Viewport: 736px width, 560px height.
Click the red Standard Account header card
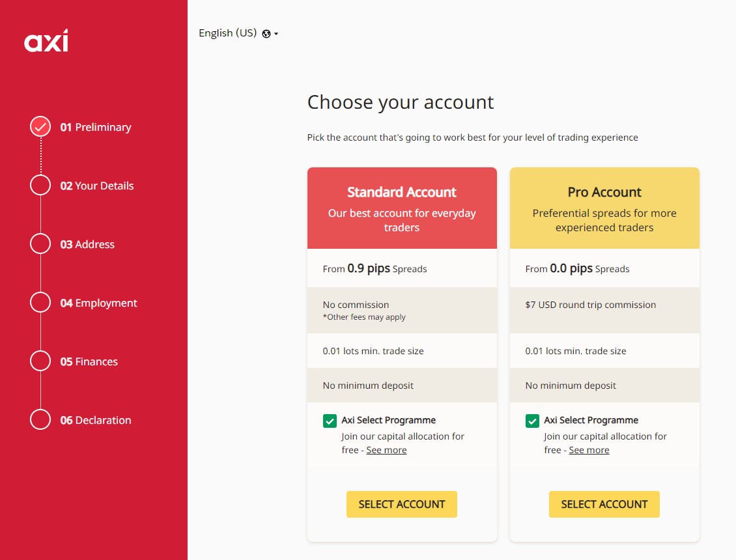pos(402,208)
